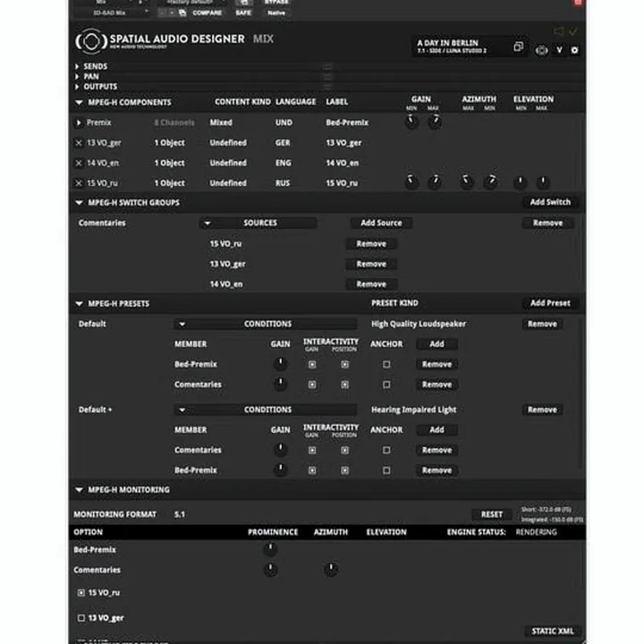The width and height of the screenshot is (644, 644).
Task: Expand the OUTPUTS section
Action: (77, 87)
